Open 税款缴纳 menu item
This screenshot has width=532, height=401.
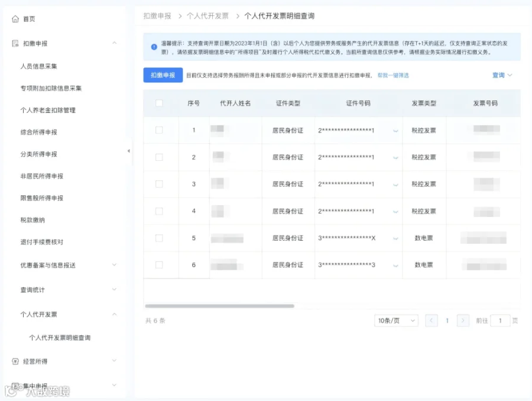[x=33, y=220]
